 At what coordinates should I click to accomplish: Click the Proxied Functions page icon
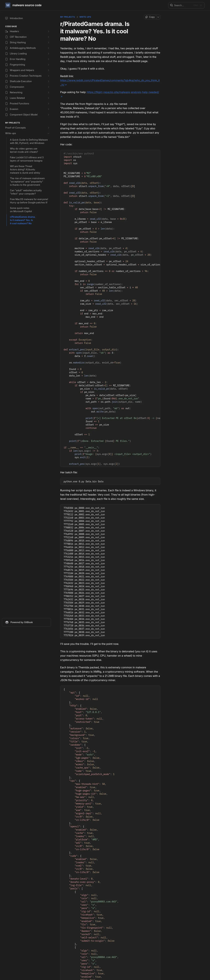point(7,104)
